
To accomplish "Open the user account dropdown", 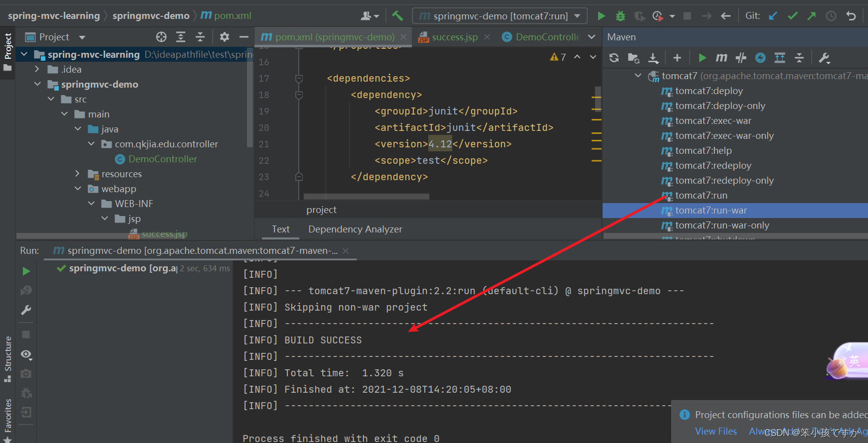I will coord(370,16).
